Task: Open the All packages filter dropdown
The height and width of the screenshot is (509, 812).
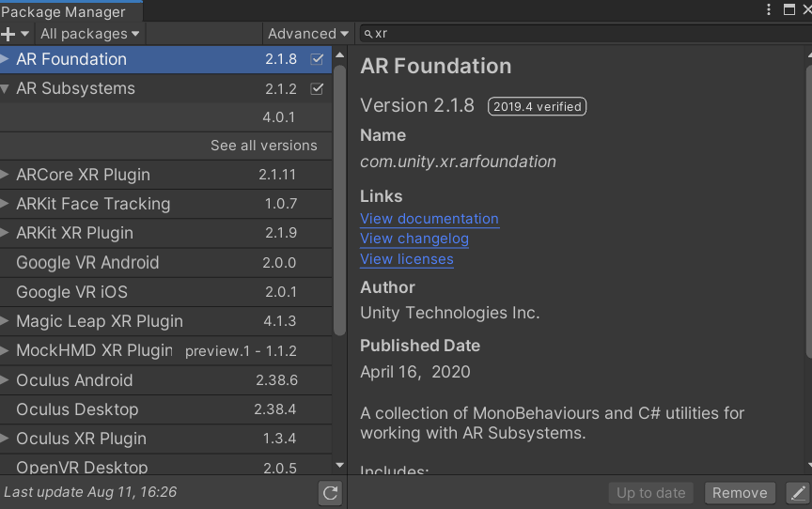Action: [90, 34]
